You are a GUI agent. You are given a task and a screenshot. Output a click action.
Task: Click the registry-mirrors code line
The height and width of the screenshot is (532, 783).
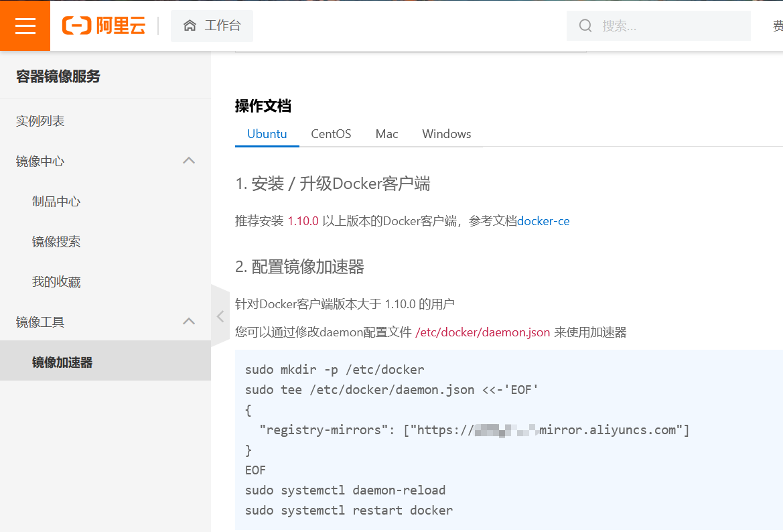pyautogui.click(x=474, y=430)
